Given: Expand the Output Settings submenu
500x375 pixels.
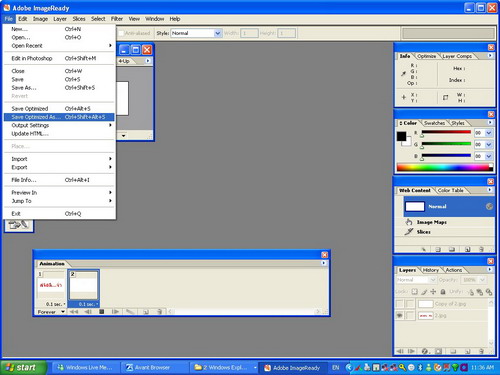Looking at the screenshot, I should click(59, 125).
